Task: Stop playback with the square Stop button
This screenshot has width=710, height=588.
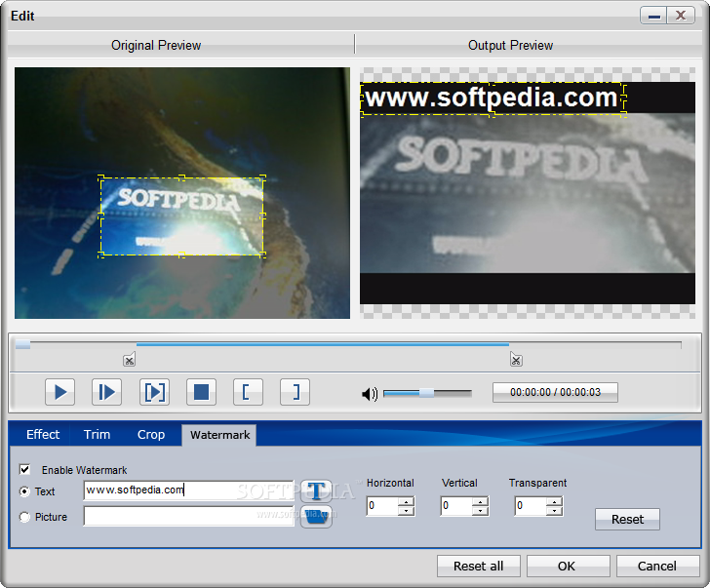Action: [201, 392]
